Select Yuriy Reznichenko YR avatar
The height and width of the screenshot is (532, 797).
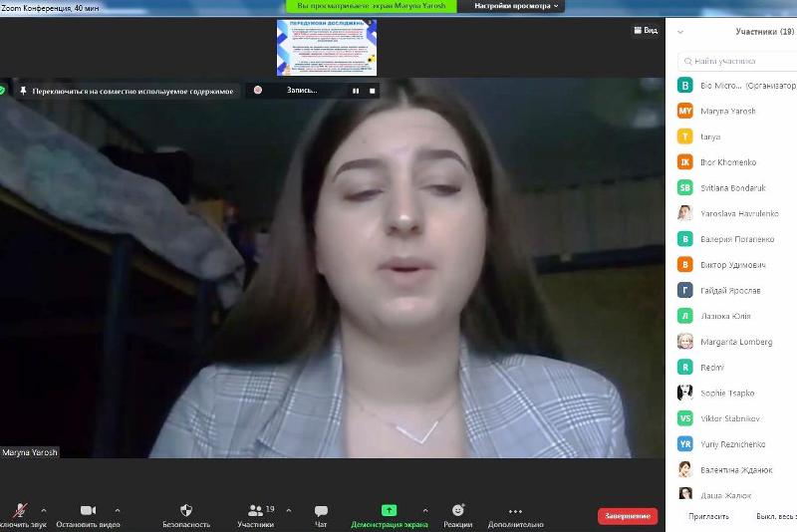click(685, 444)
